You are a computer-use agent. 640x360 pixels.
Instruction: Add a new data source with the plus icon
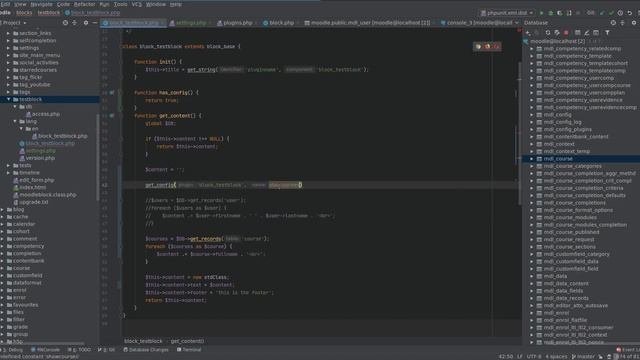click(x=528, y=33)
